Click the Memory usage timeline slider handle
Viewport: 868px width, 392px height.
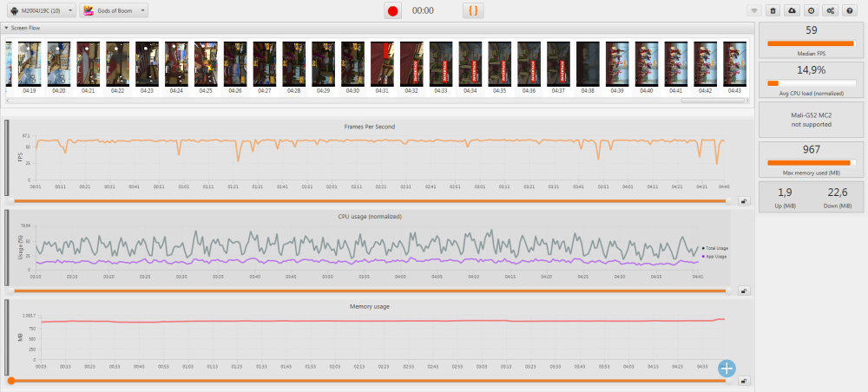coord(10,380)
